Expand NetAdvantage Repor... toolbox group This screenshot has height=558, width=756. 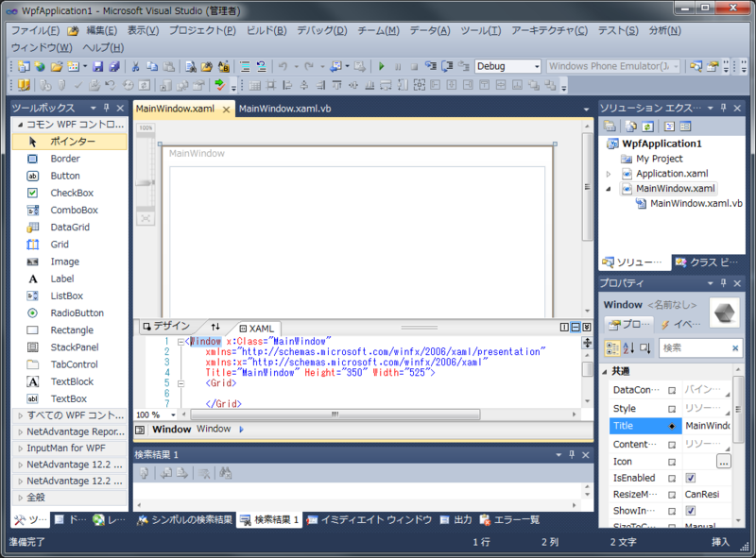[20, 432]
